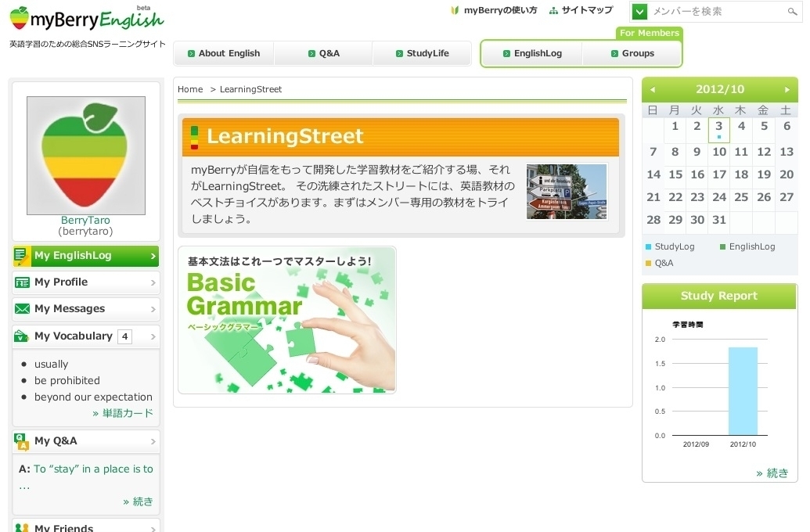Screen dimensions: 810x532
Task: Open the Q&A navigation tab
Action: [x=323, y=53]
